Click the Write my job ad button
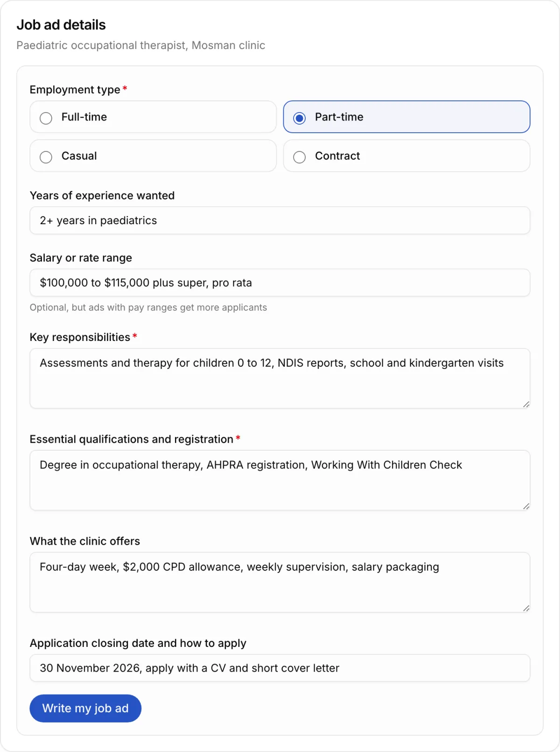Viewport: 560px width, 752px height. click(85, 709)
